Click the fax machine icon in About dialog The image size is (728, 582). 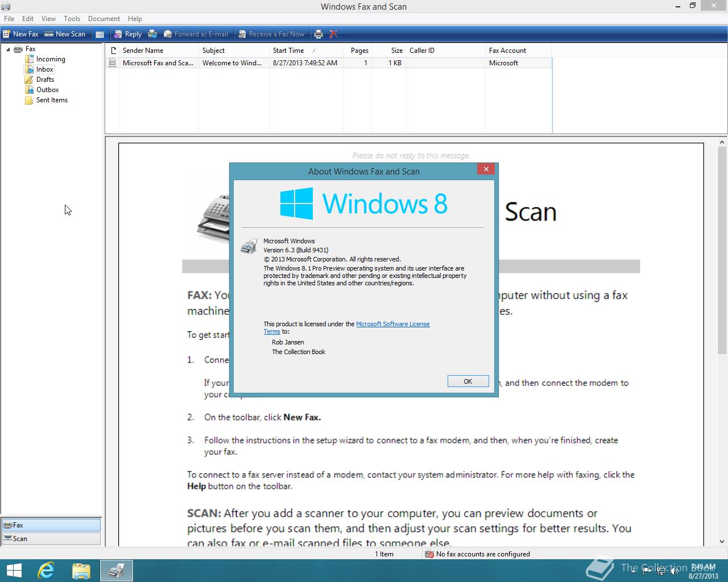(249, 246)
